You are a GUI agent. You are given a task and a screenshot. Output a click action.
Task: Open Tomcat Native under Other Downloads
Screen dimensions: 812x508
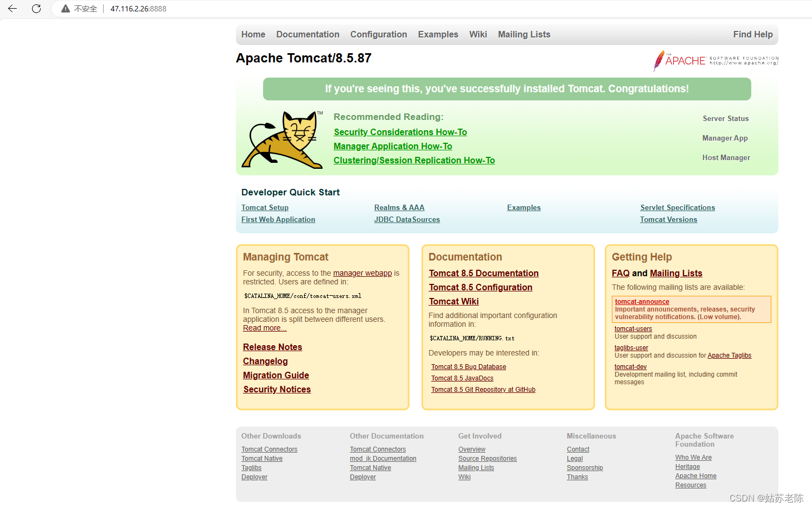(x=262, y=459)
